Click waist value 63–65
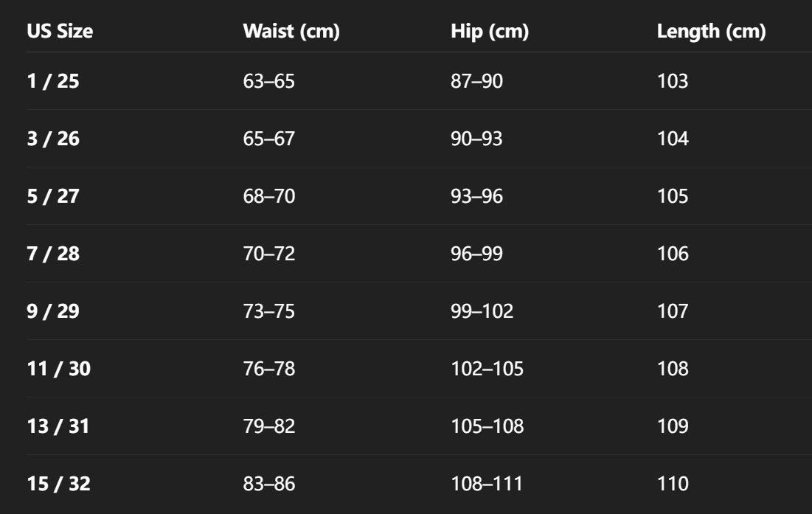This screenshot has height=514, width=812. tap(268, 81)
